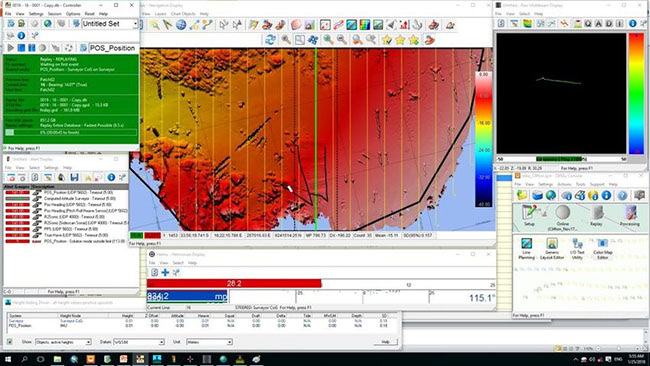Stop the replay with the blue square button
650x366 pixels.
point(21,48)
